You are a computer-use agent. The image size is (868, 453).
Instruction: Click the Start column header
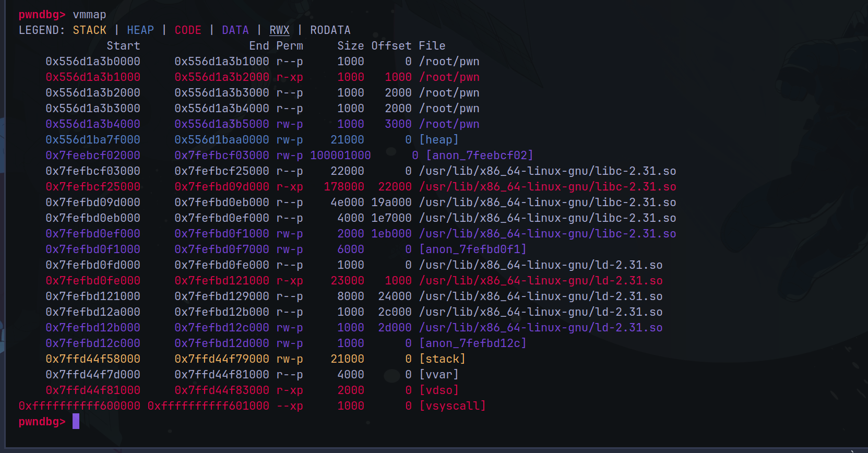(123, 46)
